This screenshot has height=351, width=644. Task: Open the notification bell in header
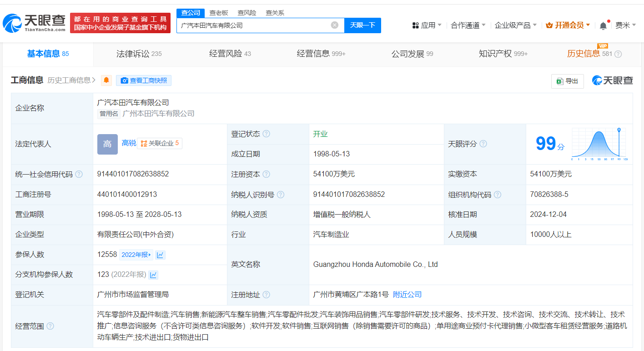tap(603, 25)
